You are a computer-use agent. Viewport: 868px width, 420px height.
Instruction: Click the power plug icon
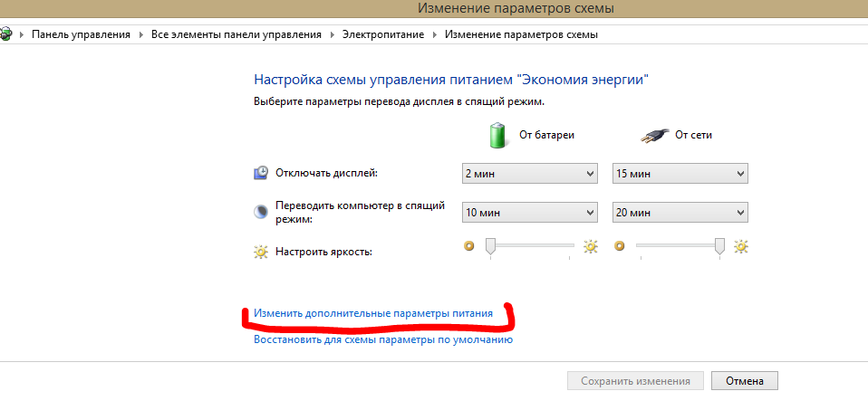click(x=653, y=136)
